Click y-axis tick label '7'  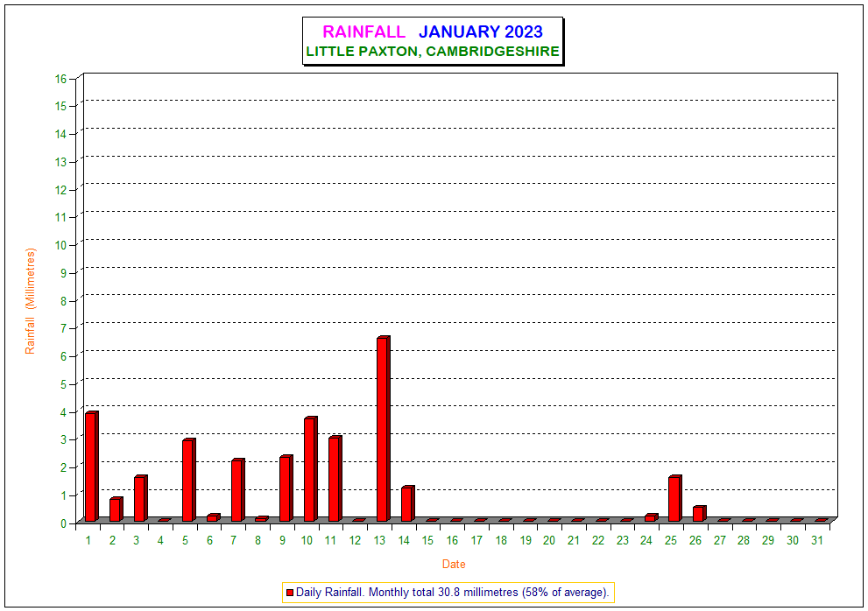coord(63,328)
